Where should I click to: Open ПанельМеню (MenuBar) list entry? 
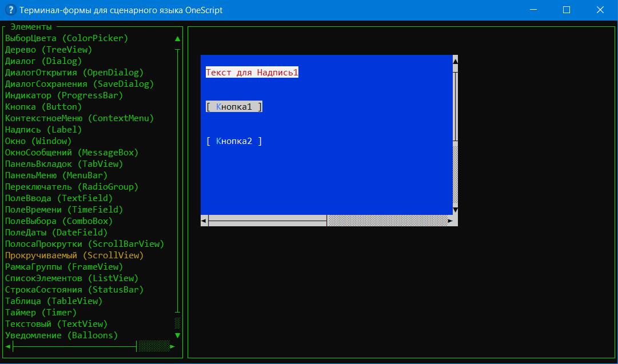click(x=56, y=175)
